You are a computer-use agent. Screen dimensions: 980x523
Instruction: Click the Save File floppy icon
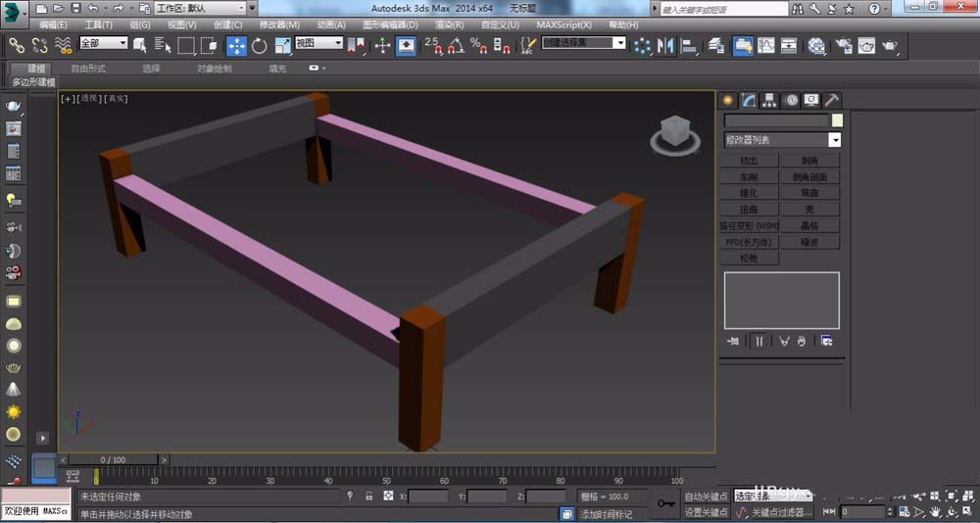coord(75,9)
